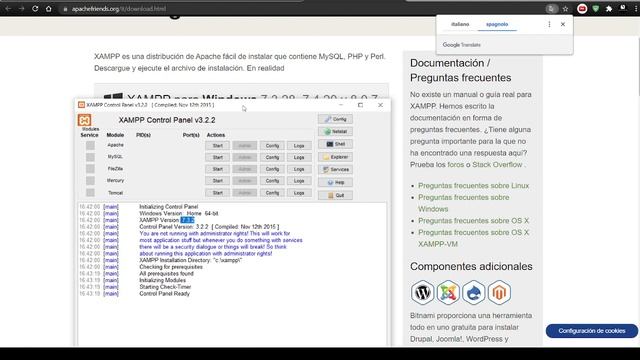Open Netstat in XAMPP Control Panel
Screen dimensions: 640x360
coord(335,131)
